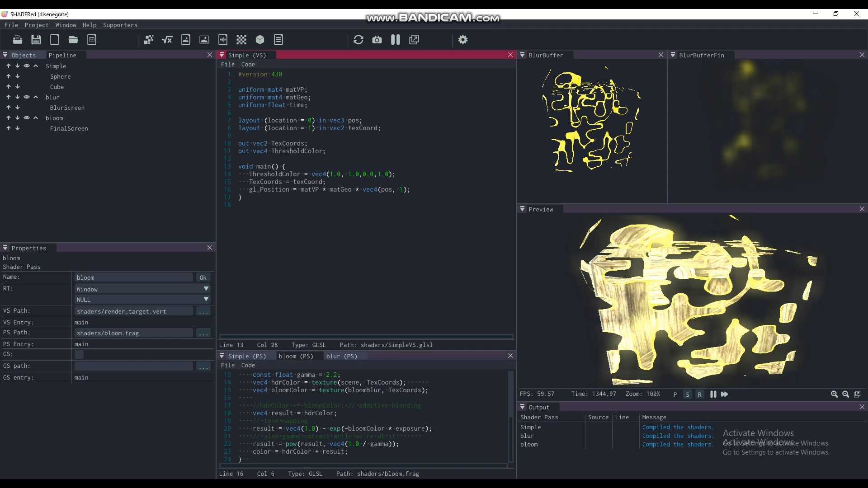Image resolution: width=868 pixels, height=488 pixels.
Task: Create a new blank project icon
Action: pyautogui.click(x=55, y=40)
